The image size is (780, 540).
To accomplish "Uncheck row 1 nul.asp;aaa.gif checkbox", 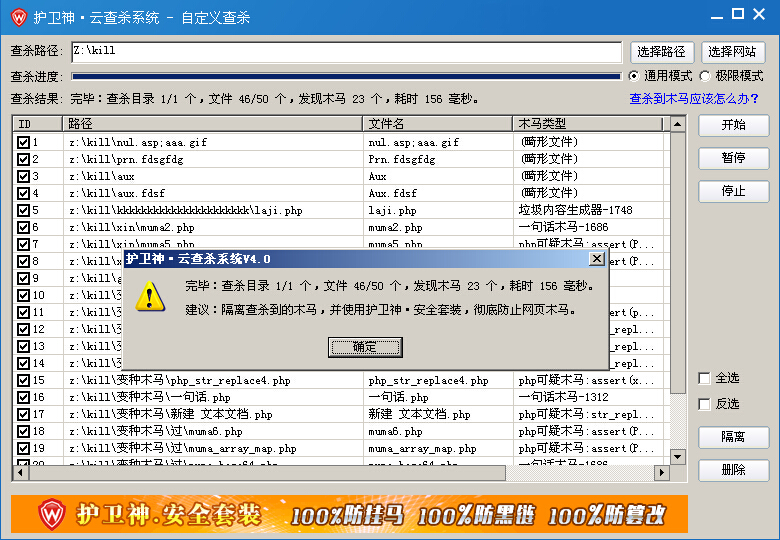I will [x=23, y=142].
